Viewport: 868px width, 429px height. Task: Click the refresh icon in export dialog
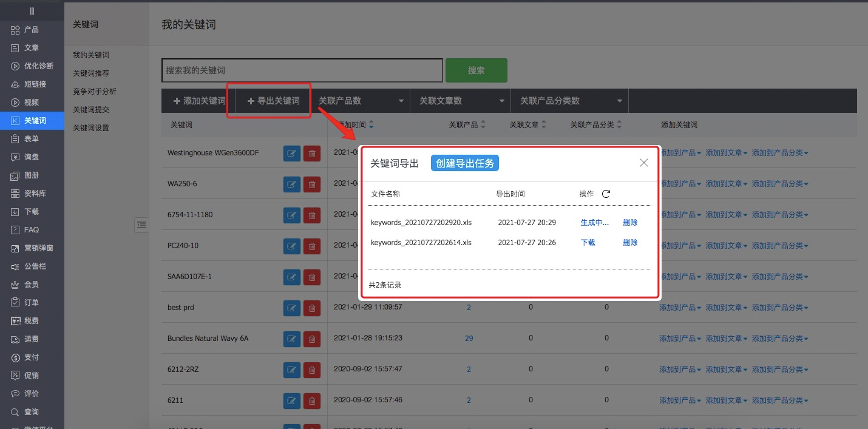(x=606, y=194)
